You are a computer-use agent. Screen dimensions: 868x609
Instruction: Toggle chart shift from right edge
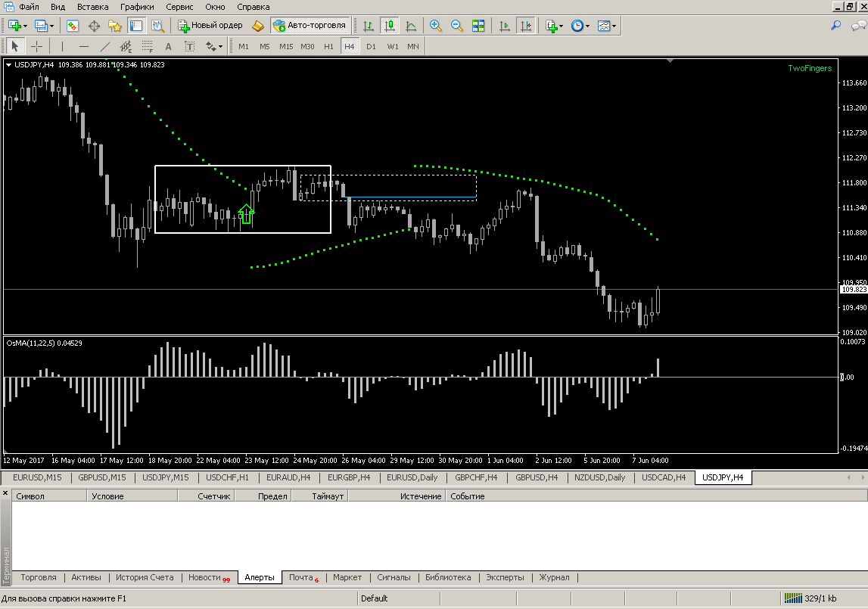click(526, 26)
